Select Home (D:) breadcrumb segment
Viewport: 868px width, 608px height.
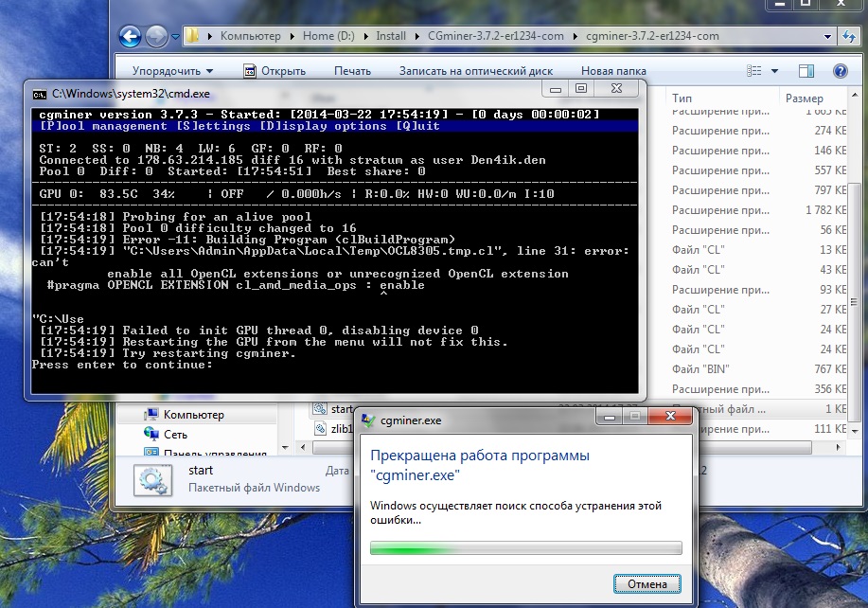click(x=328, y=36)
